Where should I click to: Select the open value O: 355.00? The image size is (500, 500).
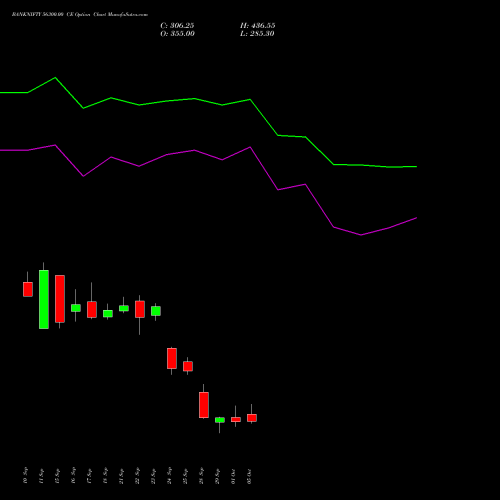click(x=178, y=34)
